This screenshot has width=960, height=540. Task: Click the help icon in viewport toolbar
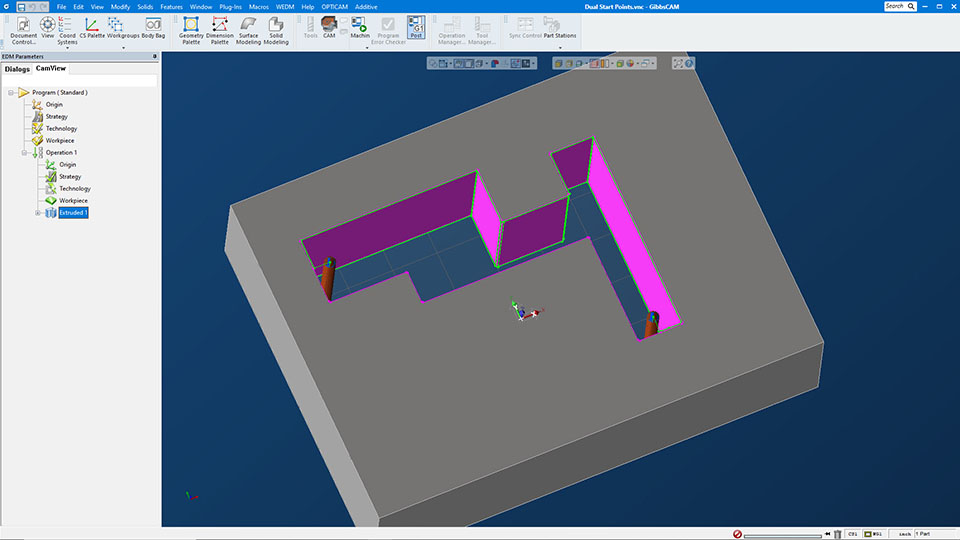click(689, 63)
